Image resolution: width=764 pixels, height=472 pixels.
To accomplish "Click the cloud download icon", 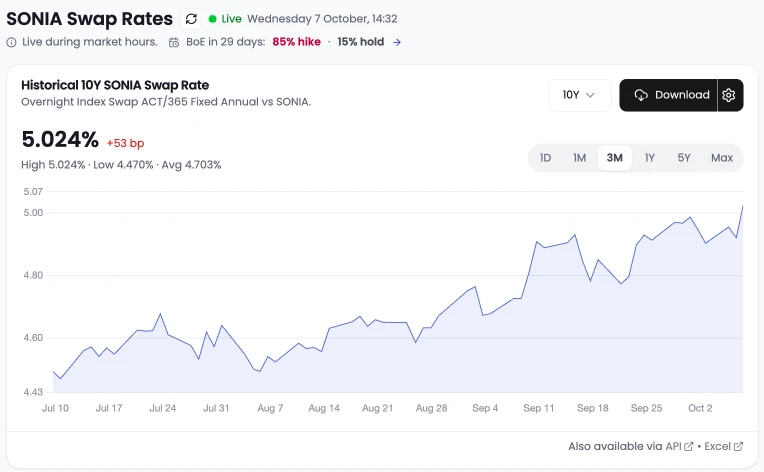I will pos(641,95).
